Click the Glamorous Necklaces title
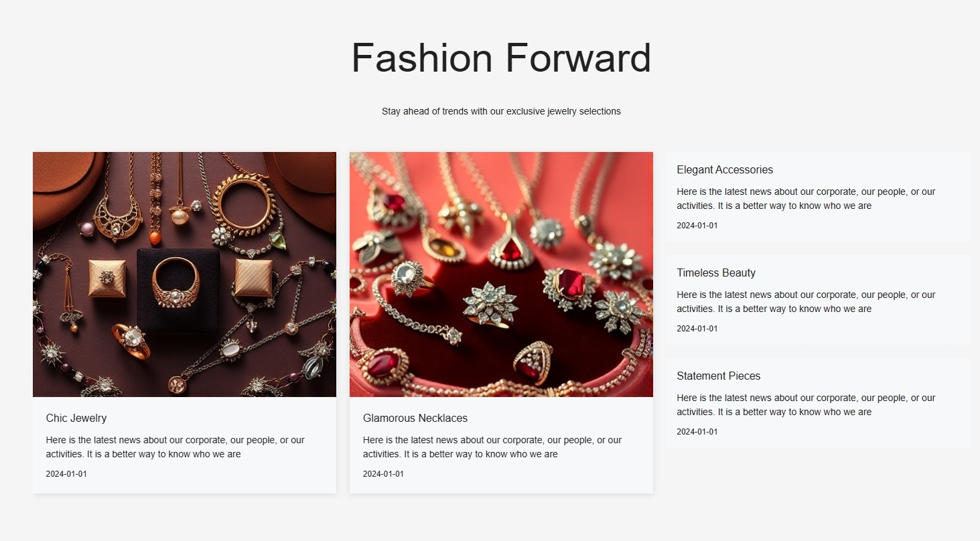This screenshot has width=980, height=541. click(x=415, y=418)
